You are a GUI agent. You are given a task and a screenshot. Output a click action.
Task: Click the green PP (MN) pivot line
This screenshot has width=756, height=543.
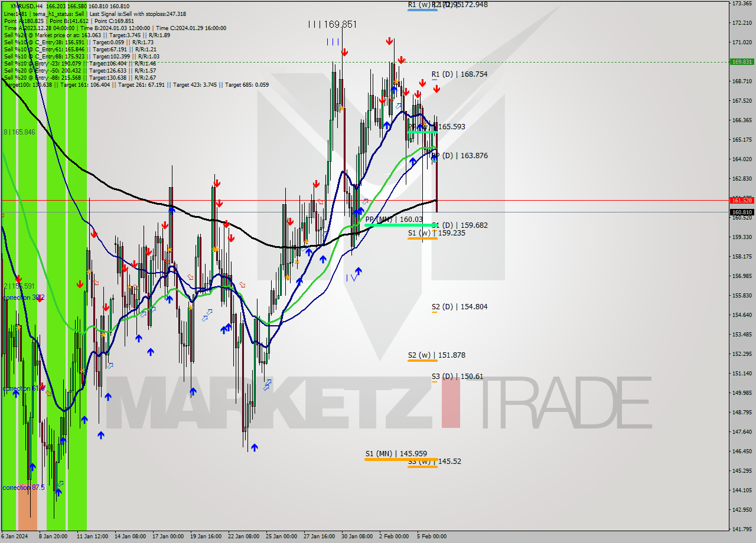(400, 225)
